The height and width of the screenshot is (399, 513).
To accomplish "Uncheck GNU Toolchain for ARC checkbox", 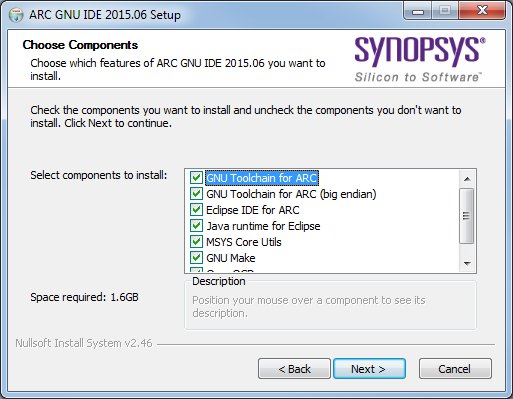I will (196, 178).
